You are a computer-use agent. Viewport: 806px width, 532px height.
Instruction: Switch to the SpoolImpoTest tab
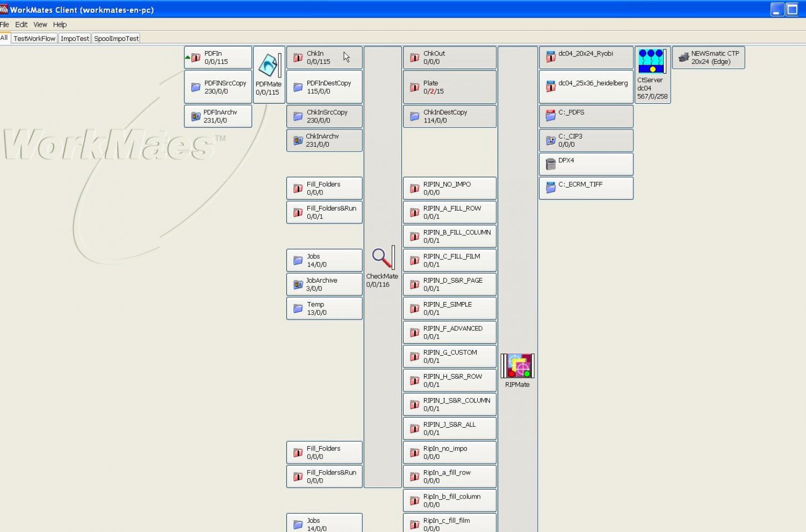coord(116,39)
